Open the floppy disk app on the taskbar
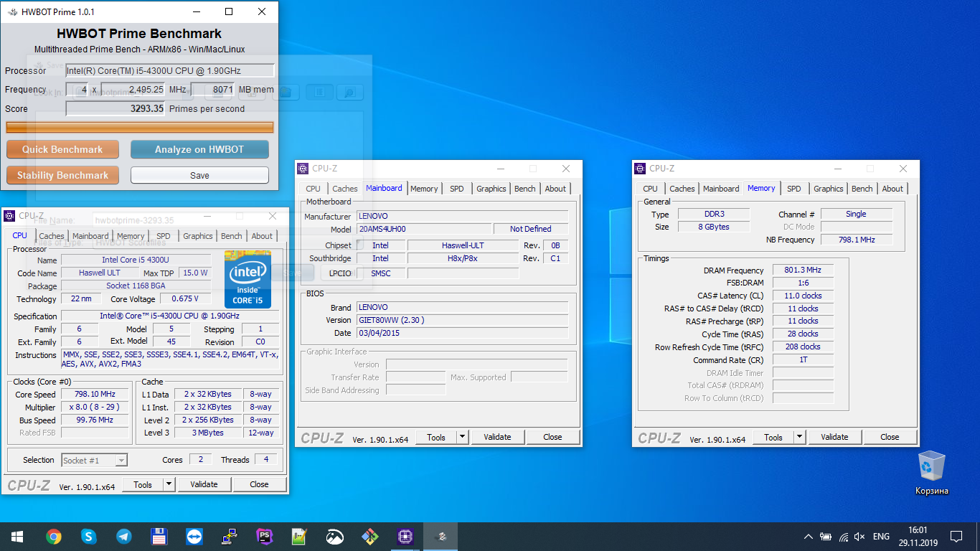 click(159, 536)
